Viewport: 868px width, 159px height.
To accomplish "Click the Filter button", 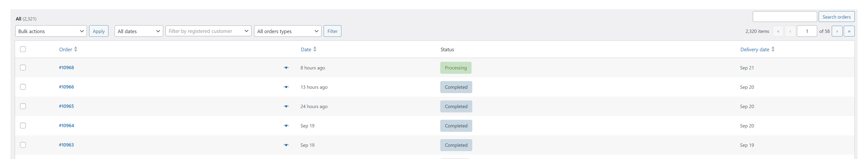I will [x=332, y=31].
